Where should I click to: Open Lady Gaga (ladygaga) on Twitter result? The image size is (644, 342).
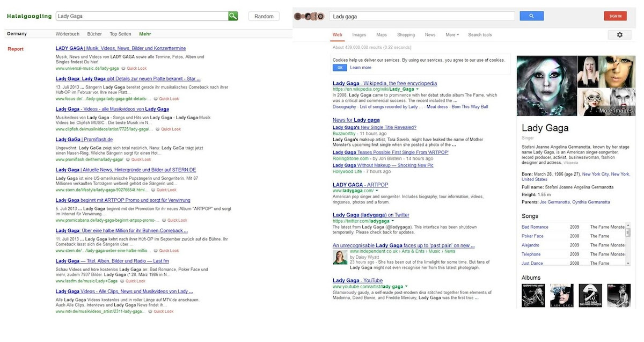(x=371, y=215)
